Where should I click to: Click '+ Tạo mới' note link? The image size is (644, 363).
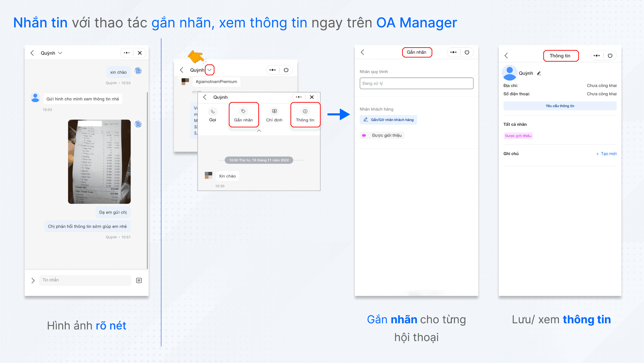pyautogui.click(x=606, y=154)
